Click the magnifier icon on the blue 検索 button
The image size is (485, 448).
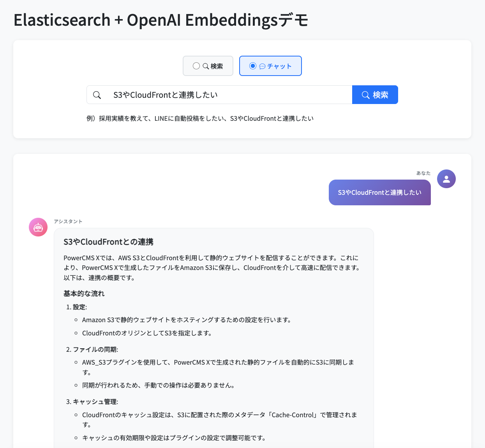pyautogui.click(x=365, y=95)
